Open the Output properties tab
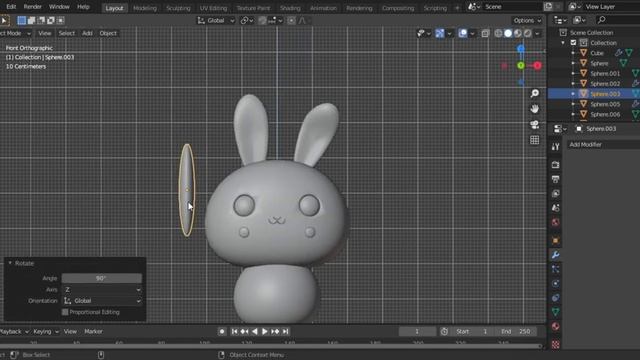 [556, 179]
